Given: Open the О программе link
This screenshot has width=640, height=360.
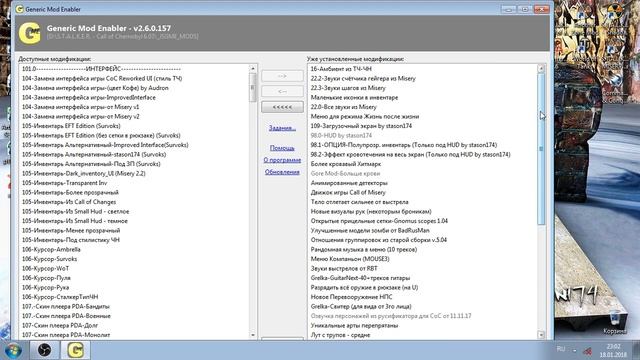Looking at the screenshot, I should coord(282,160).
